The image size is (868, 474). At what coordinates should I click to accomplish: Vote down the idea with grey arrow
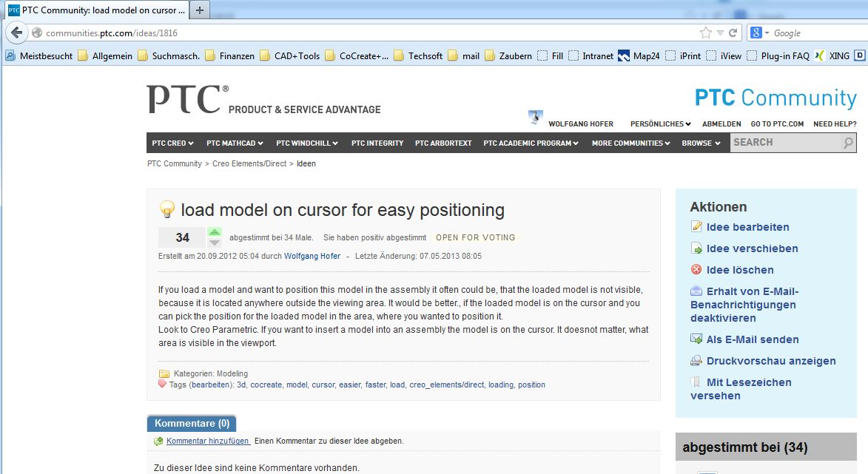point(215,243)
